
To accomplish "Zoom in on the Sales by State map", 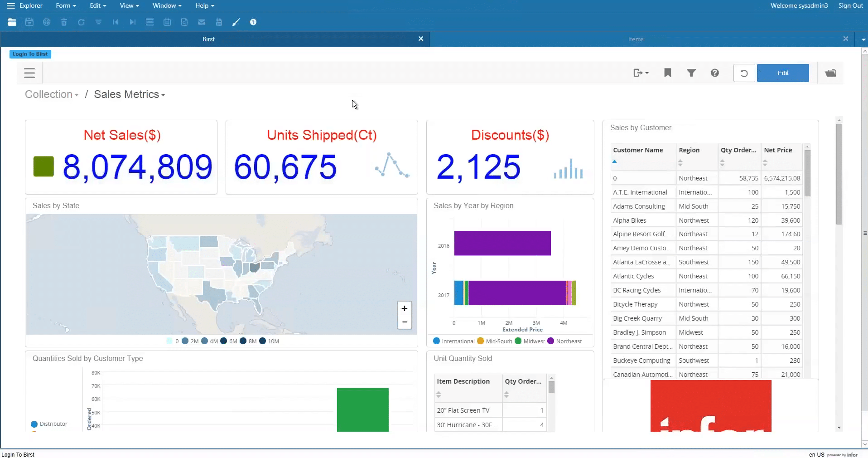I will 404,308.
